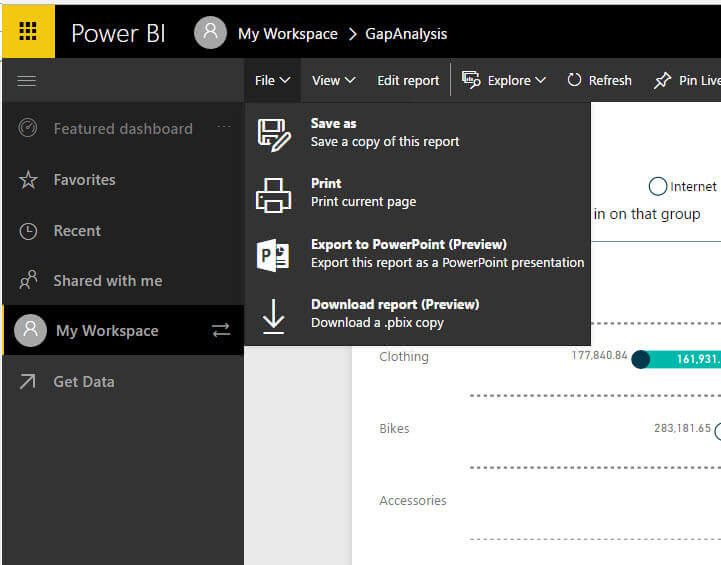Click the Explore chart icon
Viewport: 721px width, 565px height.
(471, 80)
